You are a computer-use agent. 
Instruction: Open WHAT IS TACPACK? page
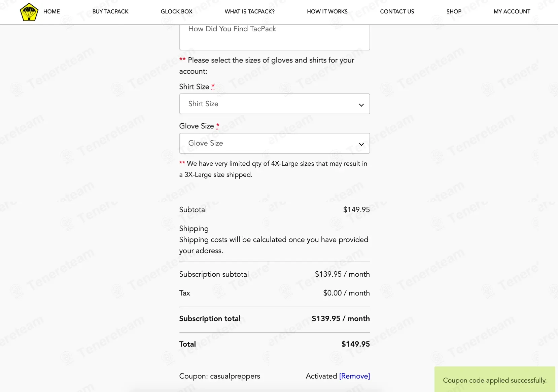(x=250, y=11)
